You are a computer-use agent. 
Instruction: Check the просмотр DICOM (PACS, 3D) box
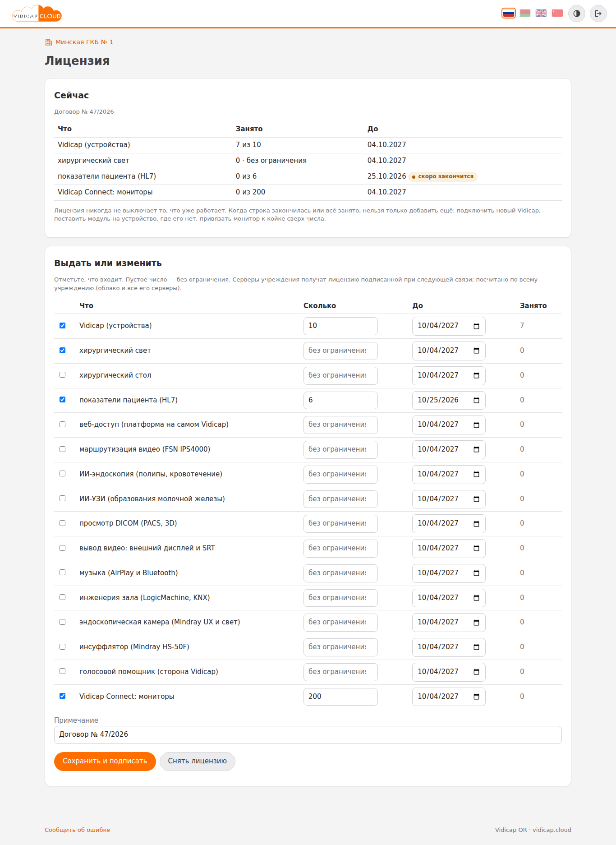(x=63, y=523)
